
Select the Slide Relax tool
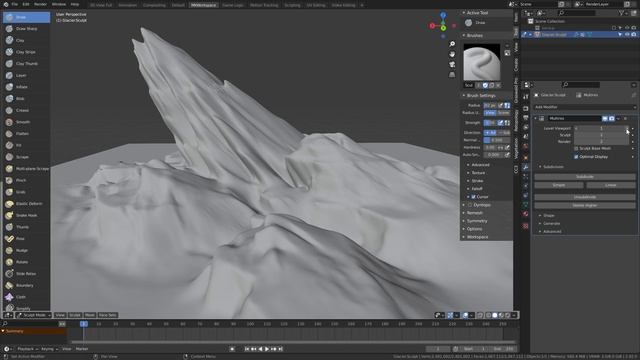(27, 273)
